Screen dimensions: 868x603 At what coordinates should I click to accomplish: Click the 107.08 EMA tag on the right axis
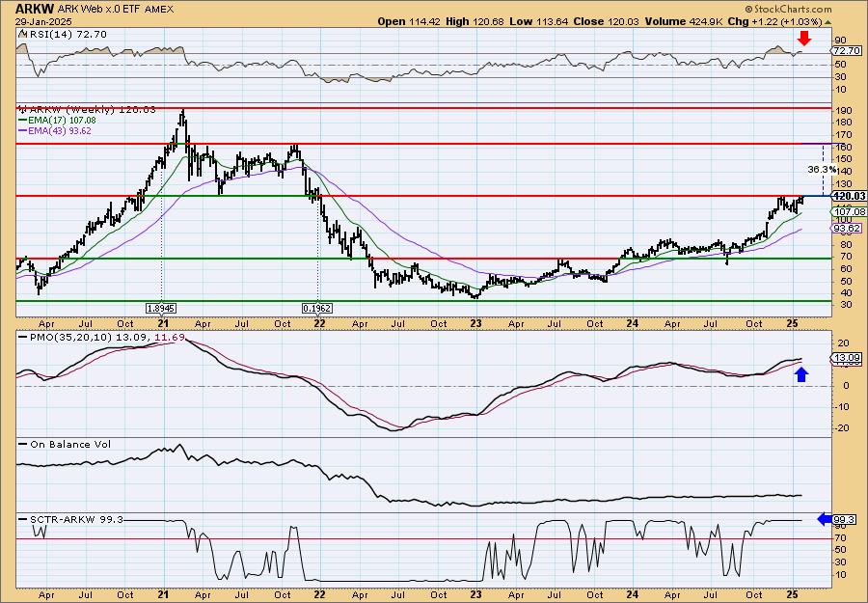[x=849, y=212]
